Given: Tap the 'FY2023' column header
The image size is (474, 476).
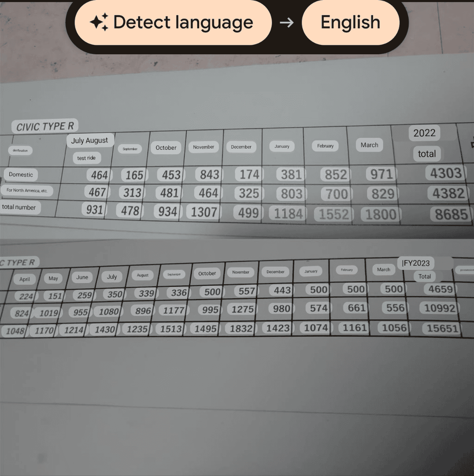Looking at the screenshot, I should click(416, 263).
